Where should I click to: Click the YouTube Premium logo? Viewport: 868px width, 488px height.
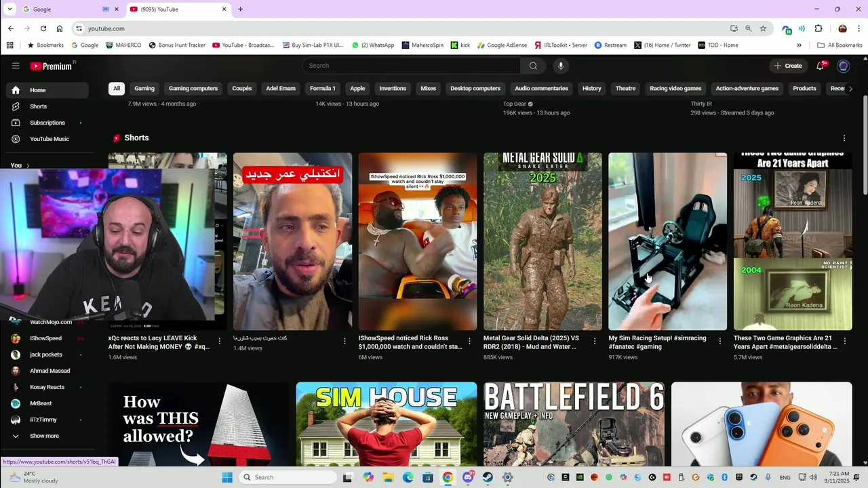coord(52,66)
